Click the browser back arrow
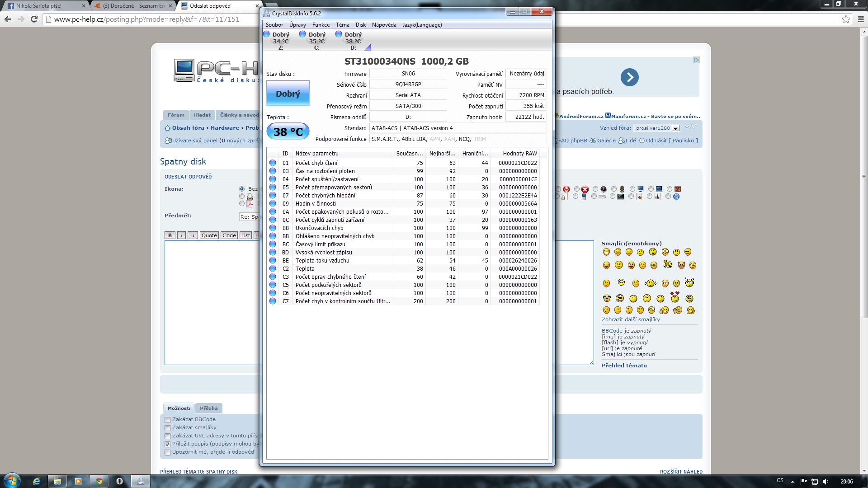This screenshot has width=868, height=488. [8, 19]
